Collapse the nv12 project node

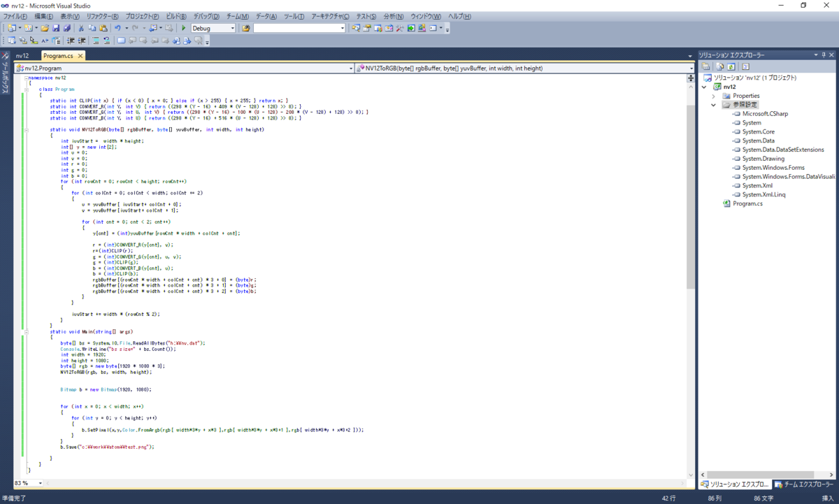tap(704, 87)
